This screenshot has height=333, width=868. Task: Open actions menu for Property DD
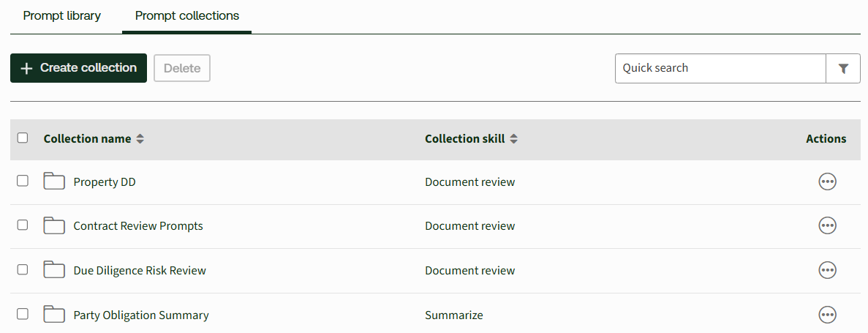(827, 182)
